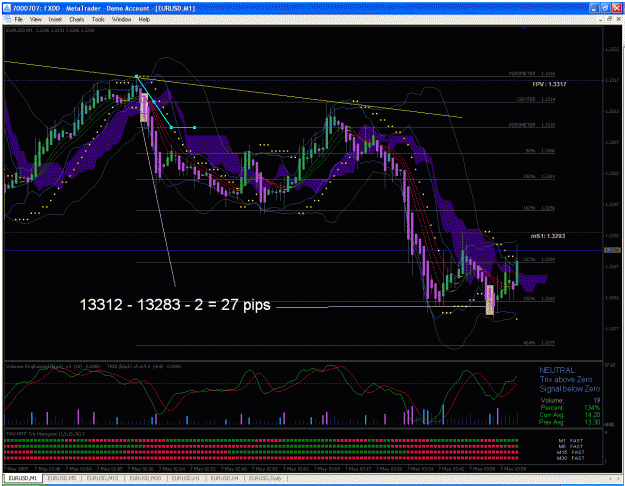Click the 'FPV: 1.3317' label
This screenshot has width=625, height=486.
[549, 84]
